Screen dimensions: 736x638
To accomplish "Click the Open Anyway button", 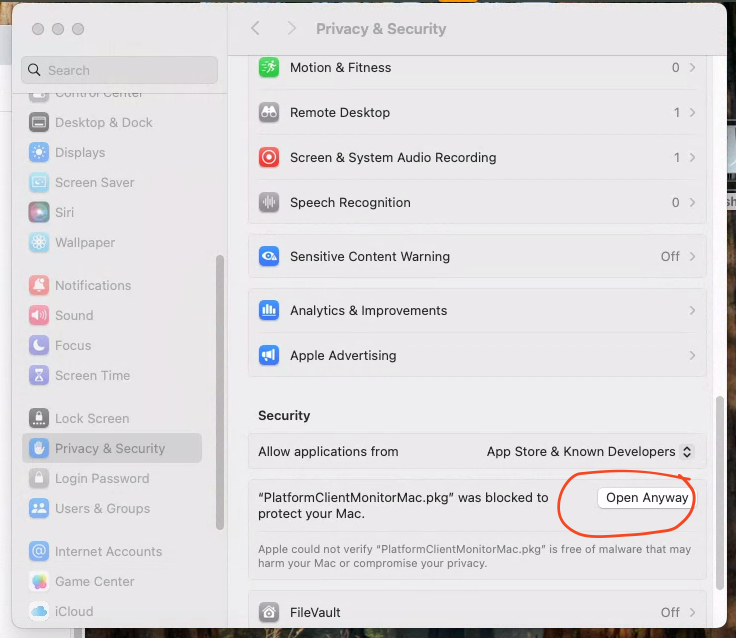I will point(647,498).
